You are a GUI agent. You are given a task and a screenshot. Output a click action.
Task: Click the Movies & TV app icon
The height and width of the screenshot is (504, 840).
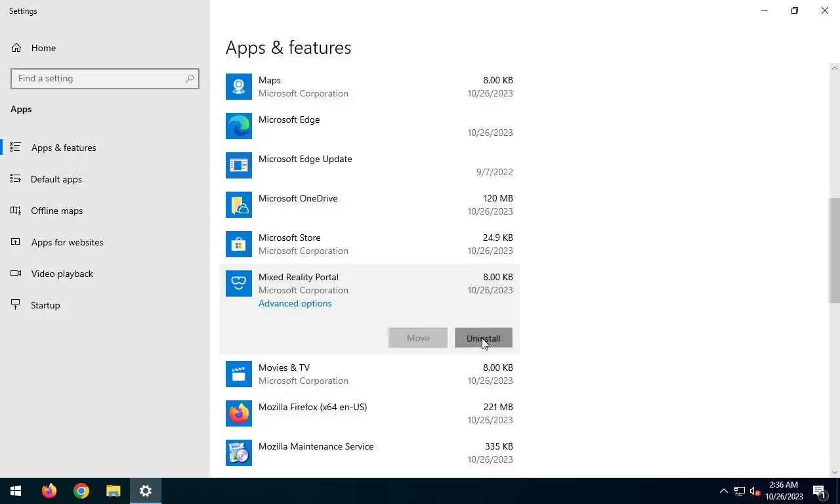point(239,374)
